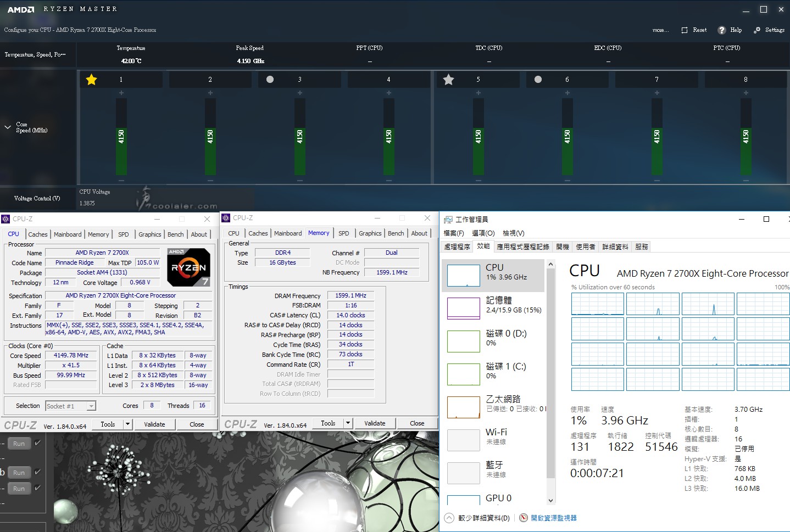Increase core 7 speed with plus icon
The width and height of the screenshot is (790, 532).
coord(657,93)
